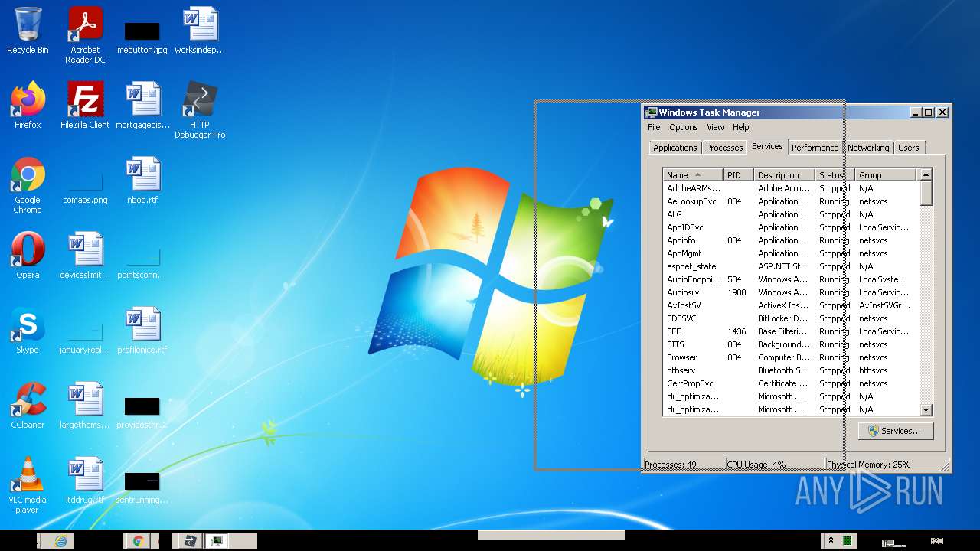980x551 pixels.
Task: Open the Options menu in Task Manager
Action: click(x=684, y=127)
